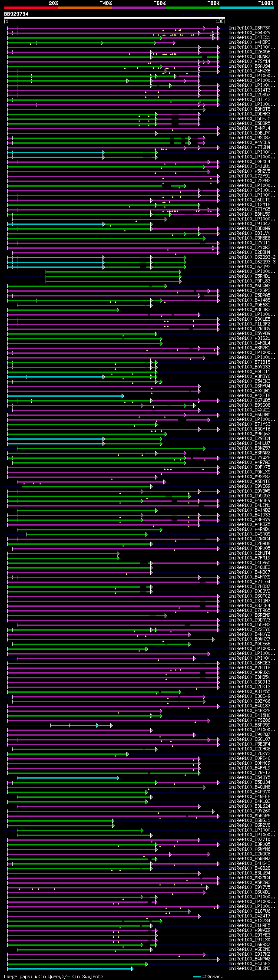278x980 pixels.
Task: Open subject UniRef100_C8QNK7
Action: 249,56
